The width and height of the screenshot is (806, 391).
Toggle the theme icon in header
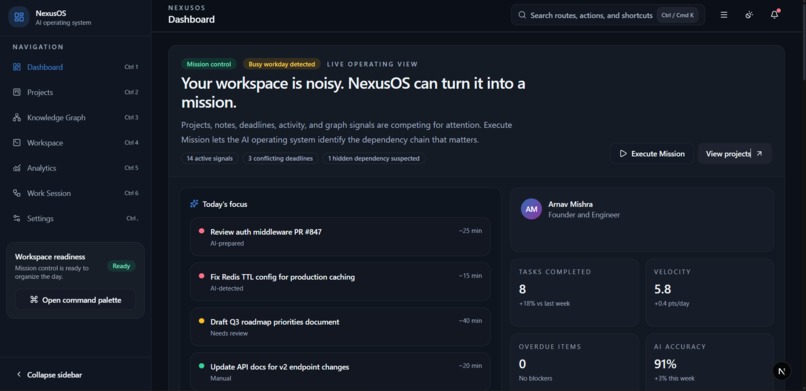749,15
